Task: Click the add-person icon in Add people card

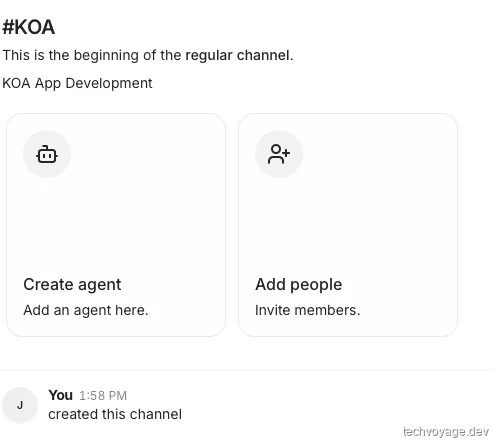Action: (x=279, y=154)
